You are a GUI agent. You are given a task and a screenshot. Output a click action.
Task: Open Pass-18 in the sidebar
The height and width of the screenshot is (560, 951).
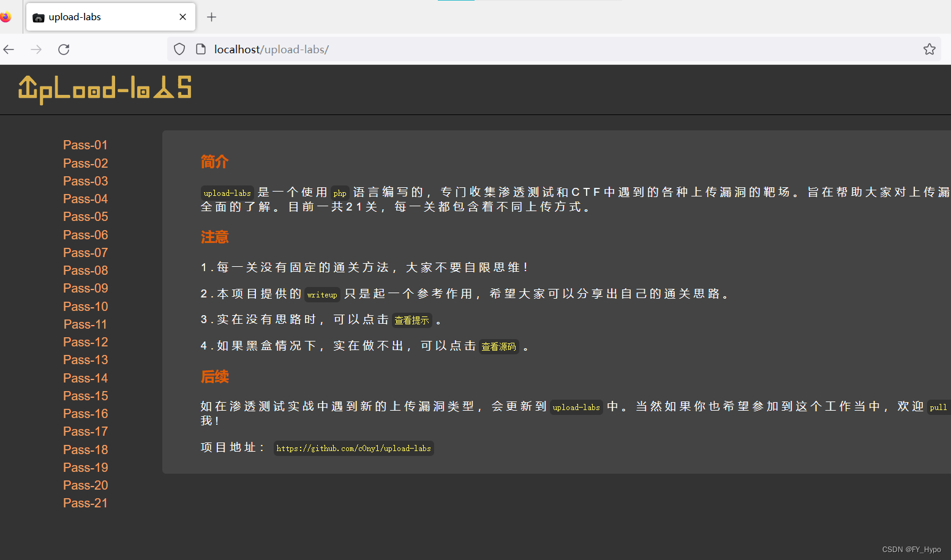coord(85,450)
